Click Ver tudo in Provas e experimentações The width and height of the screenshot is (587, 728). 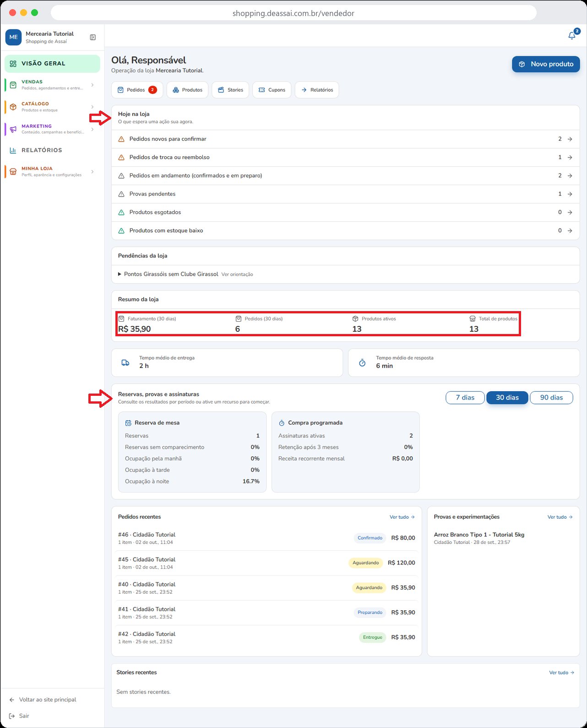[560, 517]
